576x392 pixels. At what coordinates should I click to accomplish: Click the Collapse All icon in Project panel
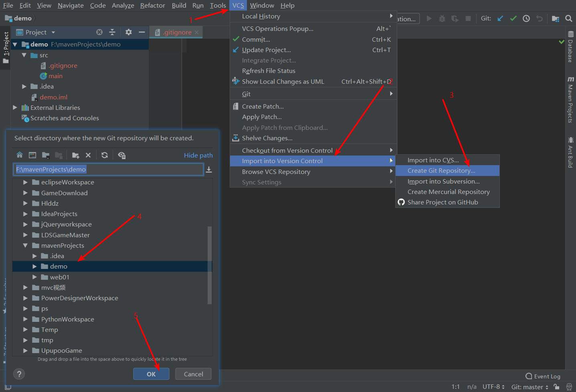click(112, 32)
